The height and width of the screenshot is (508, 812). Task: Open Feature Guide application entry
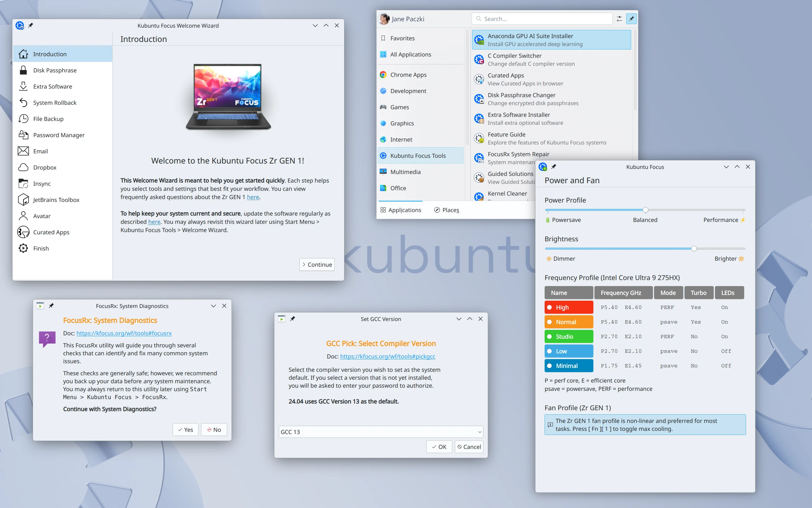click(x=551, y=138)
